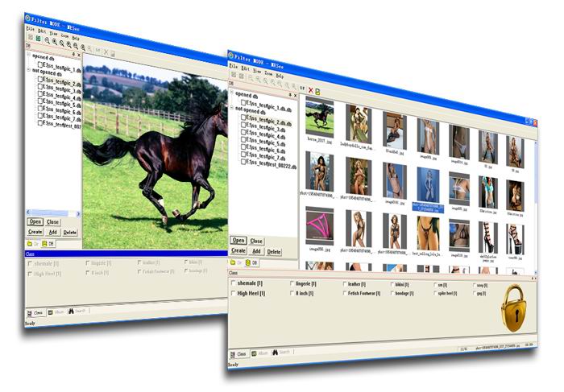The height and width of the screenshot is (392, 564).
Task: Click the horizontal scrollbar thumb in left window tree
Action: [50, 213]
